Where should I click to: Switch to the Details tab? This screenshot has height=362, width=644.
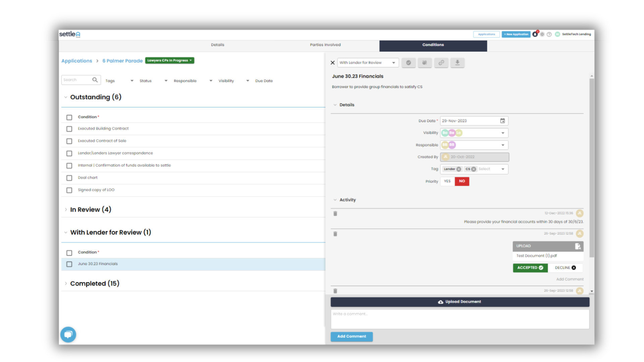coord(217,44)
